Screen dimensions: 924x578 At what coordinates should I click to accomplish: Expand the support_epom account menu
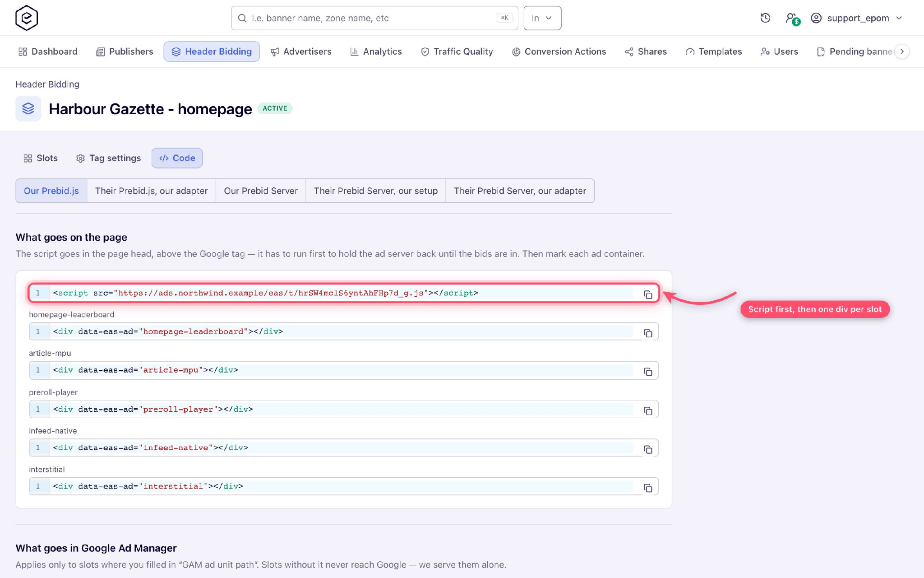[x=856, y=18]
